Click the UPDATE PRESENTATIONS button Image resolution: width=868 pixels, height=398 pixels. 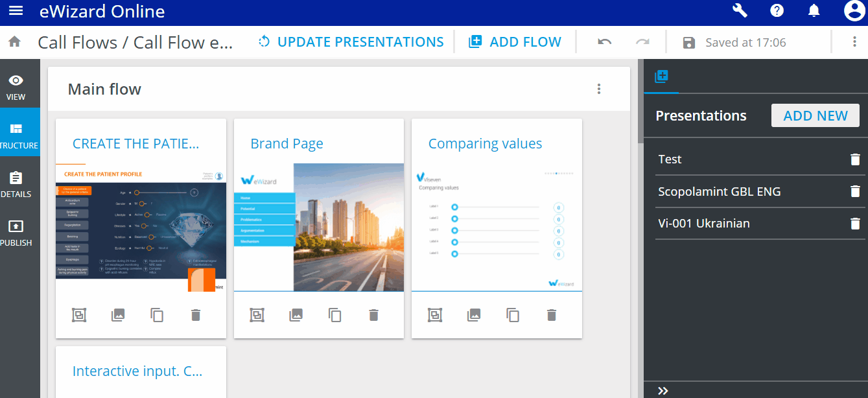351,42
